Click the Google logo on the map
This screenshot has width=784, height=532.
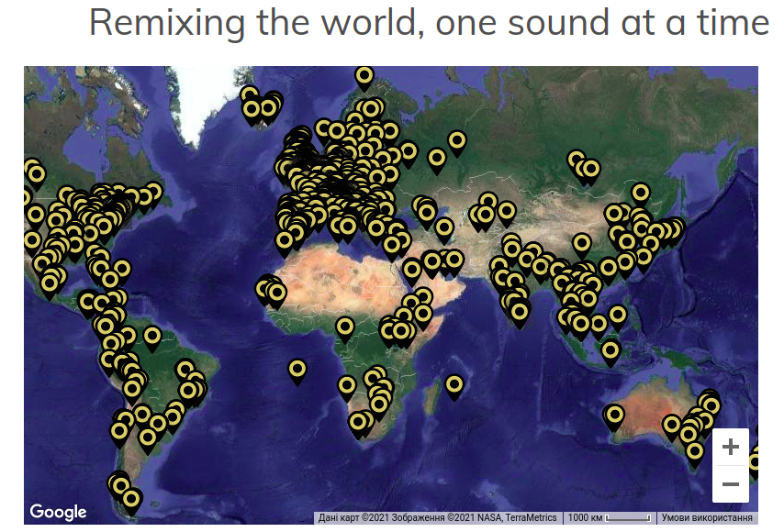click(x=58, y=512)
